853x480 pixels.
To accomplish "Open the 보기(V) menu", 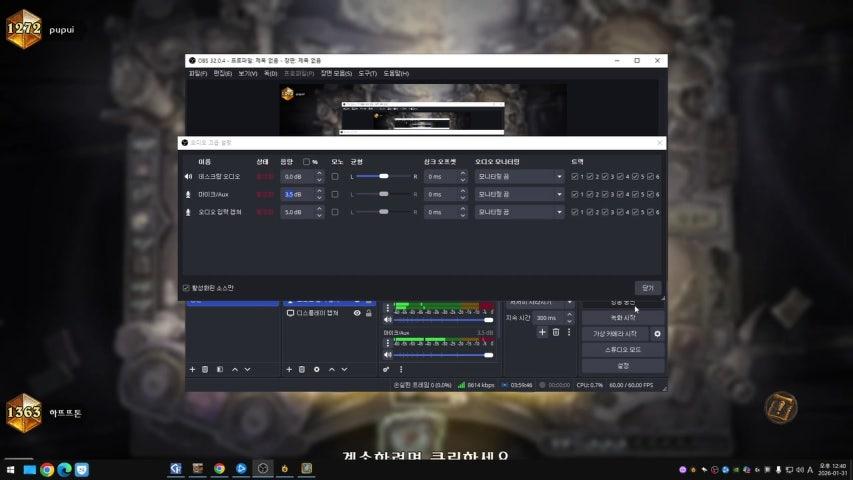I will [248, 73].
